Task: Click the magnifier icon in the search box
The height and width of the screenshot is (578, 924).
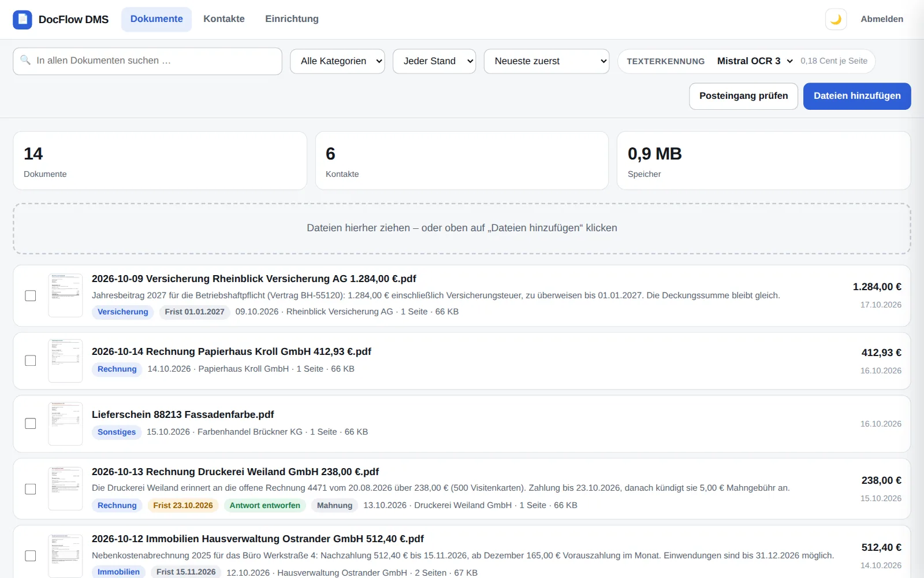Action: point(25,60)
